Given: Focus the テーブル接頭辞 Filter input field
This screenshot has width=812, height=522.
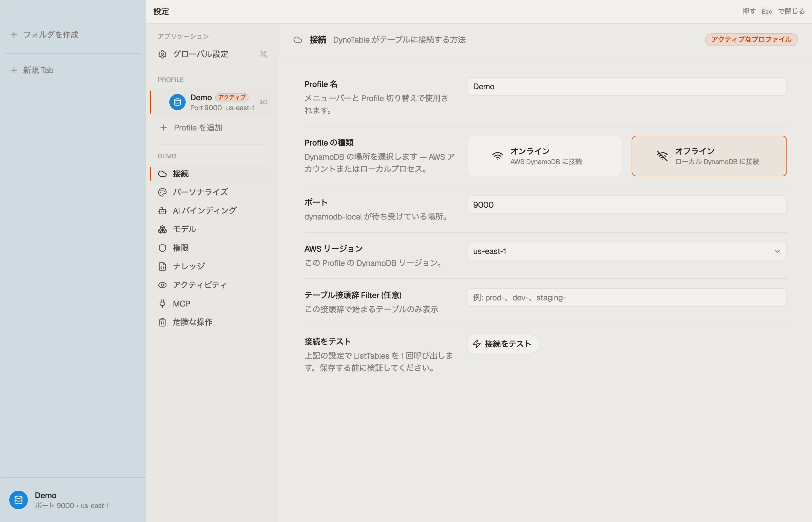Looking at the screenshot, I should (627, 298).
